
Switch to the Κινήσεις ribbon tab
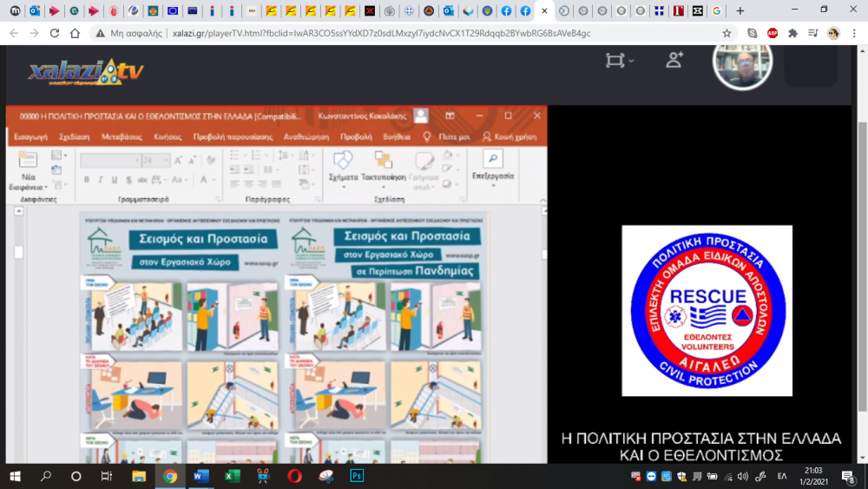[168, 136]
